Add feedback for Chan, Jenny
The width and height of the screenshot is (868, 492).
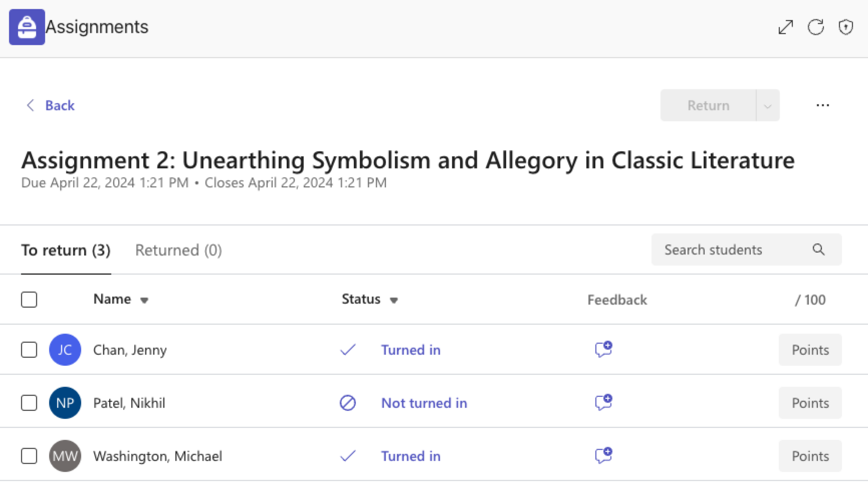(603, 349)
